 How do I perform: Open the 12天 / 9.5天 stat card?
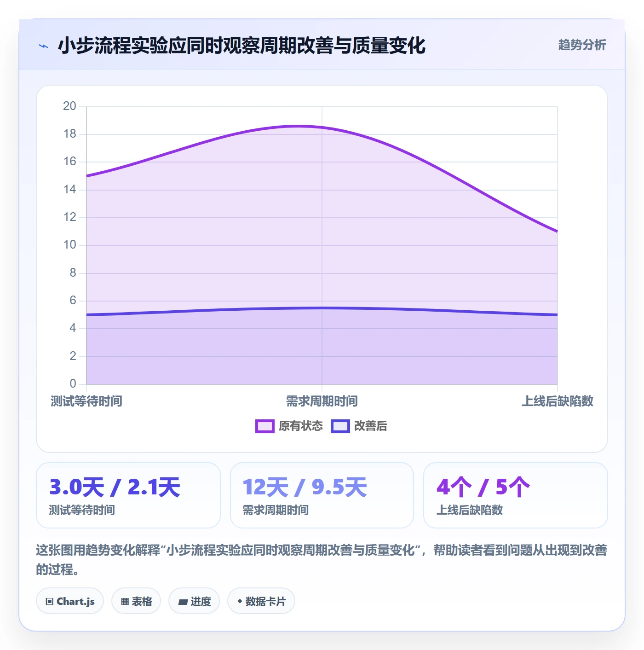322,495
